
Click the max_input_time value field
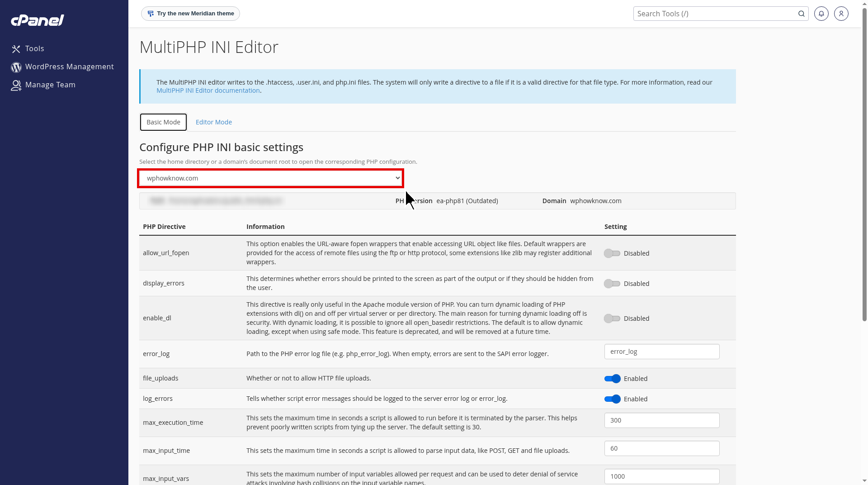662,448
